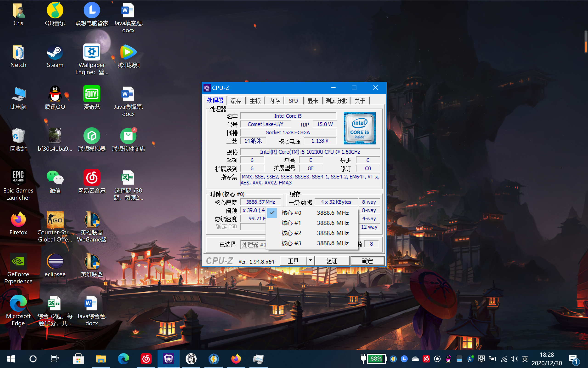The width and height of the screenshot is (588, 368).
Task: Open the notification action center
Action: pos(574,359)
